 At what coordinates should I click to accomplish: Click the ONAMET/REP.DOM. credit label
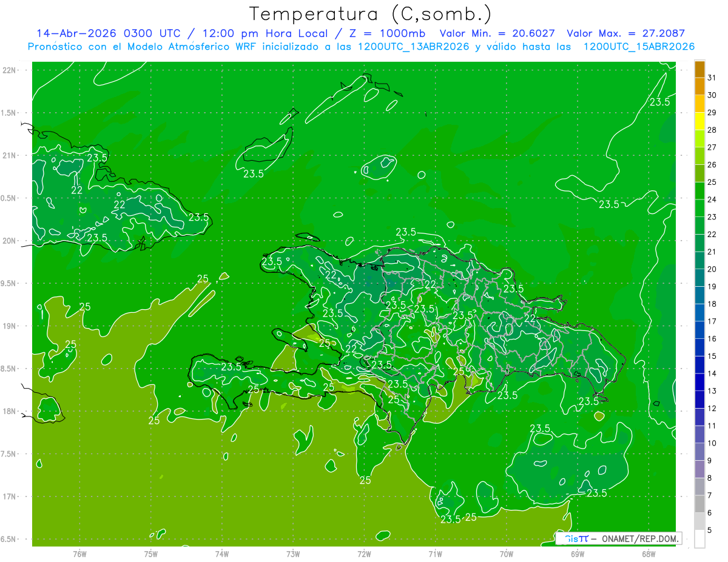pyautogui.click(x=639, y=538)
